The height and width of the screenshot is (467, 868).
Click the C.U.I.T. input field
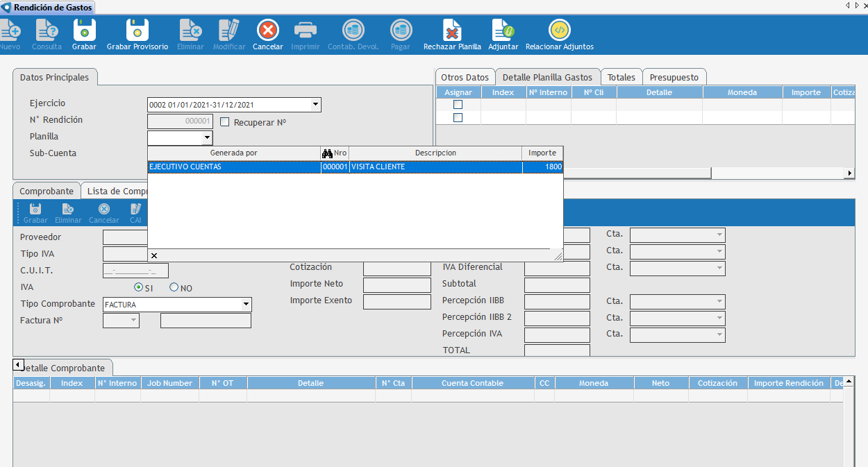click(135, 271)
